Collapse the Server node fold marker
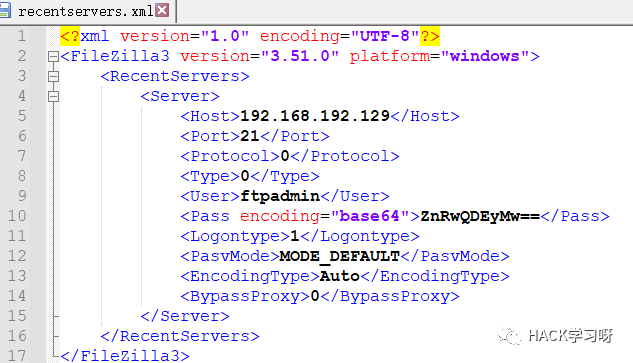 point(53,96)
